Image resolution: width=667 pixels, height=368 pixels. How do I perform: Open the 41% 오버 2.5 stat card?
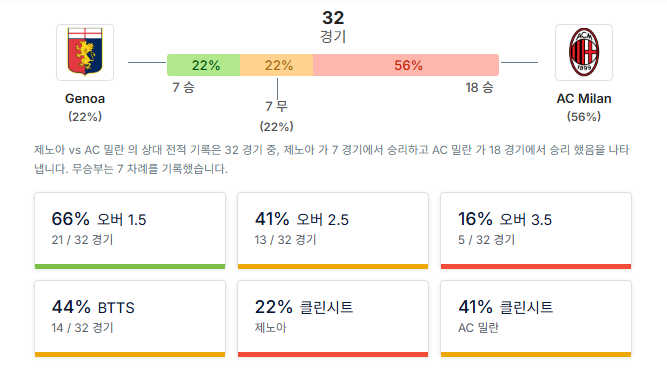pos(333,231)
